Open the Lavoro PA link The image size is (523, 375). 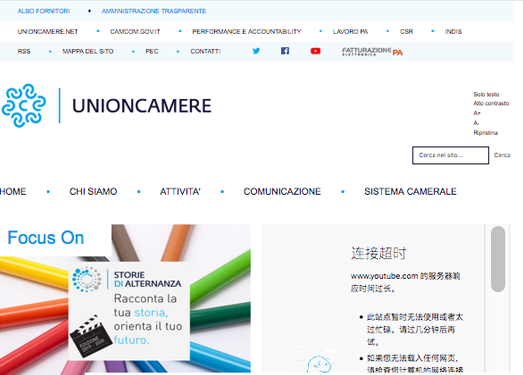click(x=350, y=31)
